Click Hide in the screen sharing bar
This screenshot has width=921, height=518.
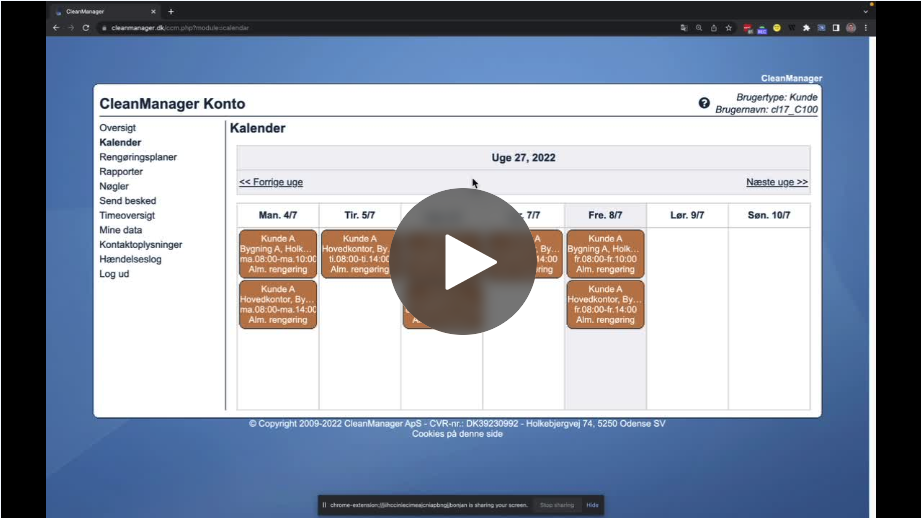(592, 505)
